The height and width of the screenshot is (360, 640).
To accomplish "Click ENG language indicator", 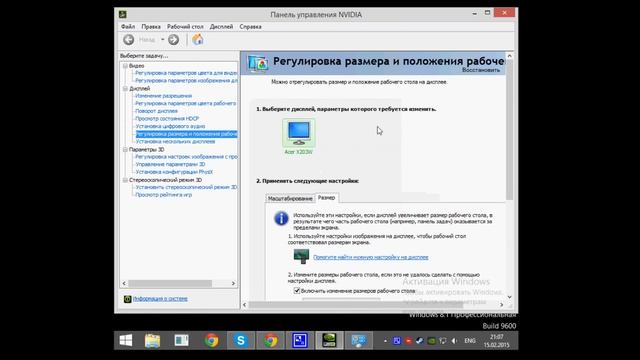I will pos(470,341).
